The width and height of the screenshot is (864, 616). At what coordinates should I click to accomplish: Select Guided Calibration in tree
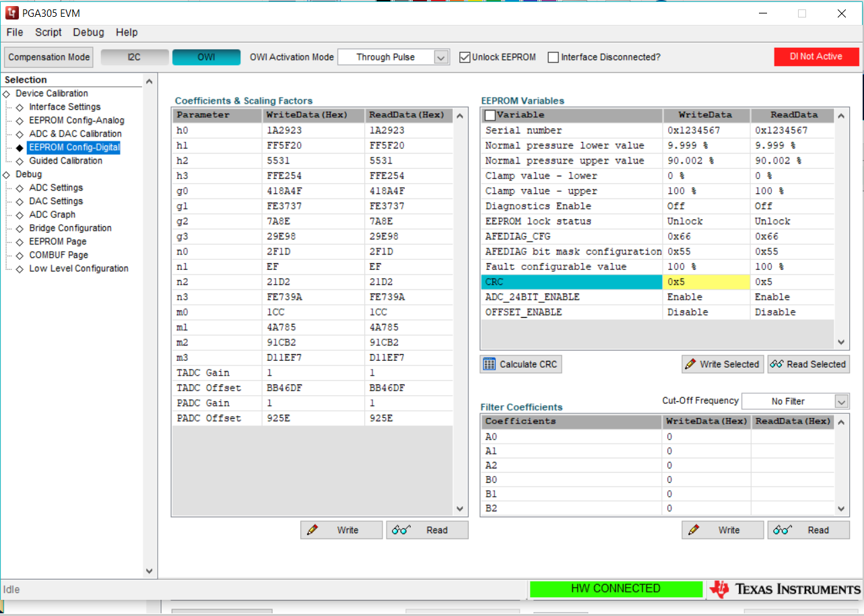coord(66,161)
